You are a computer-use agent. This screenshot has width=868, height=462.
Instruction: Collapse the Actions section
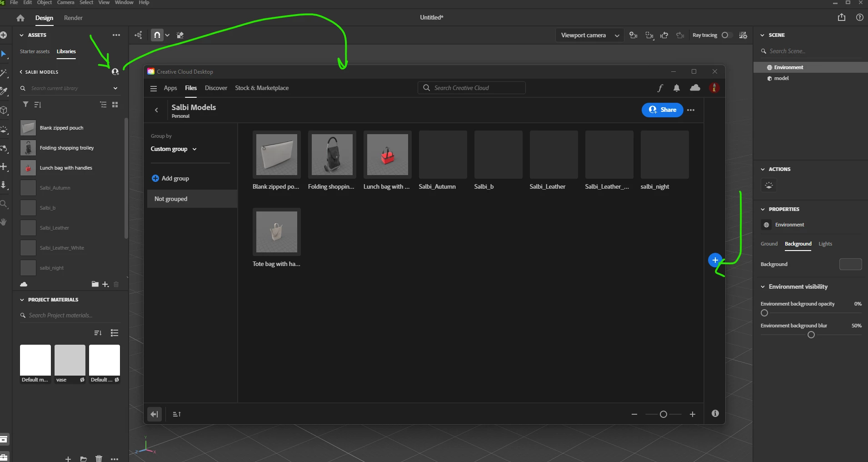pos(763,169)
